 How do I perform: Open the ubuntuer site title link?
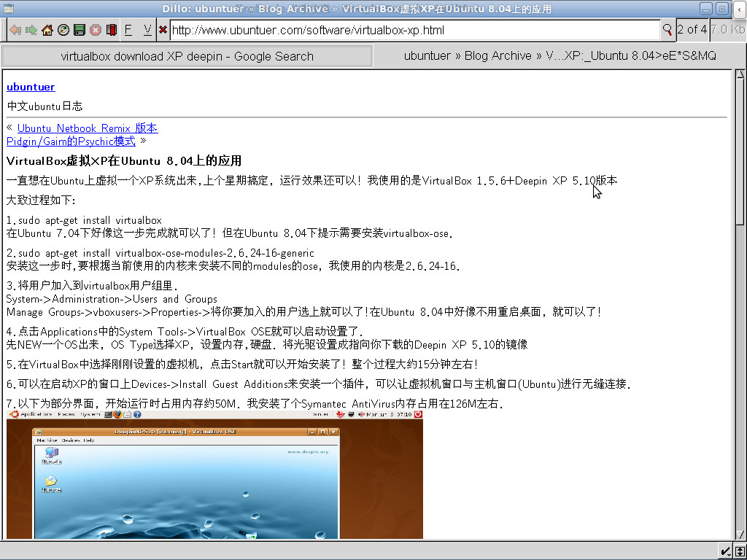31,87
